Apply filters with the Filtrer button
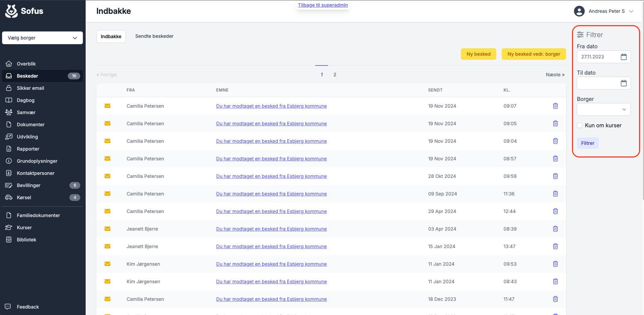This screenshot has width=644, height=315. (587, 143)
